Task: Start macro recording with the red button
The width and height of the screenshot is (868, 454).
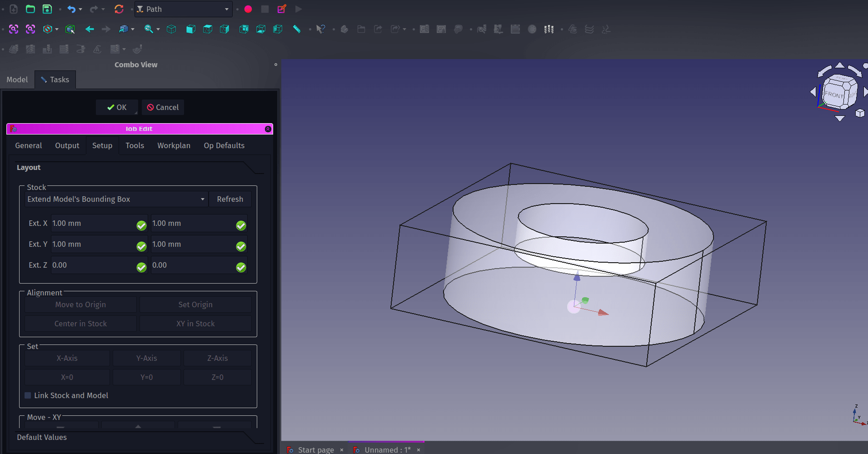Action: 248,9
